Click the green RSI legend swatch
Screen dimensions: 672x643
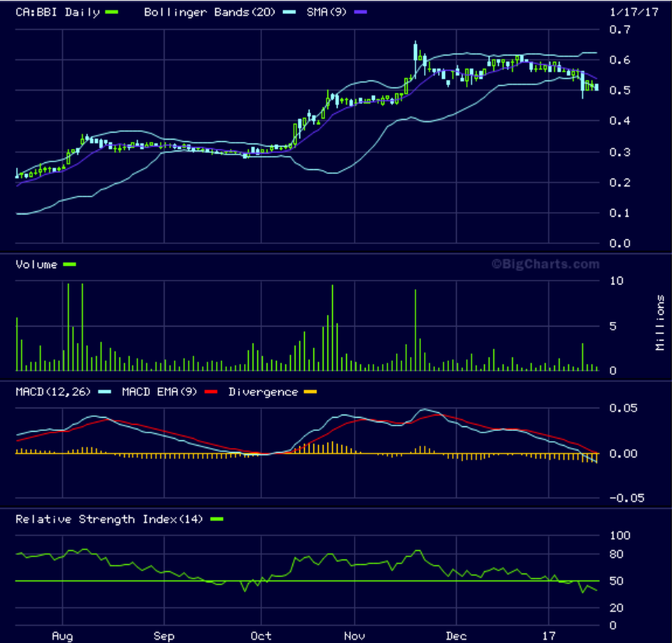pyautogui.click(x=217, y=519)
